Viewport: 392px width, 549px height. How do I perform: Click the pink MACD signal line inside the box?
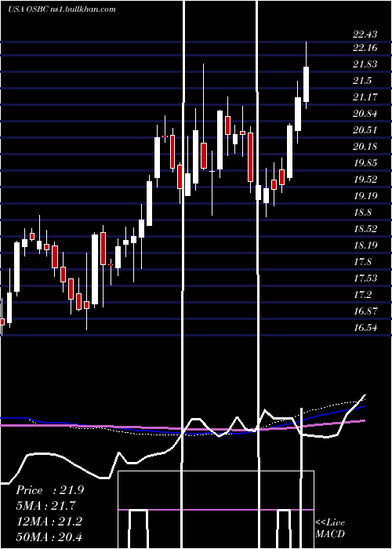coord(216,510)
